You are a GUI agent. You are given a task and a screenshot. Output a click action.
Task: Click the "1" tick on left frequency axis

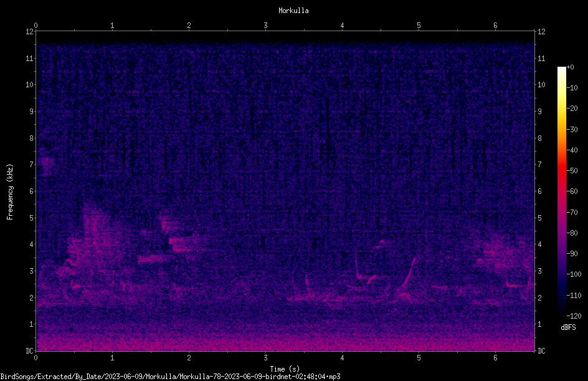tap(31, 324)
